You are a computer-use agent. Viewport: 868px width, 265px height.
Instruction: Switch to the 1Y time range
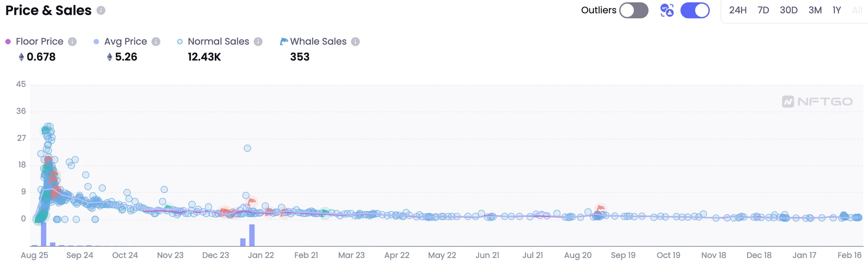tap(837, 10)
